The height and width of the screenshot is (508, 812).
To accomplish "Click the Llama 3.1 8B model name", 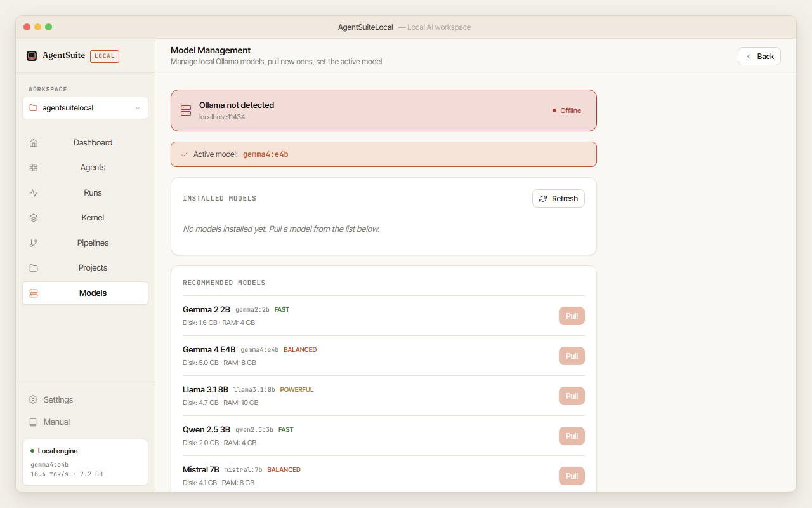I will (x=206, y=390).
